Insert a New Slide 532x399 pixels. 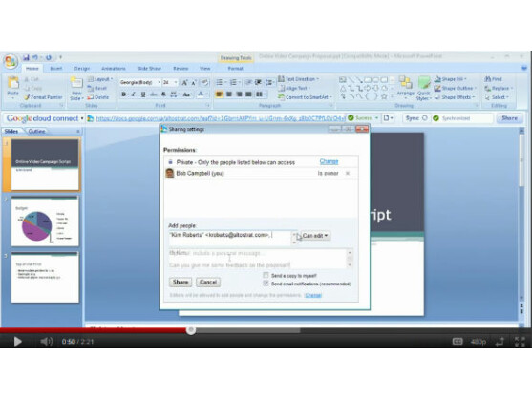pos(76,88)
